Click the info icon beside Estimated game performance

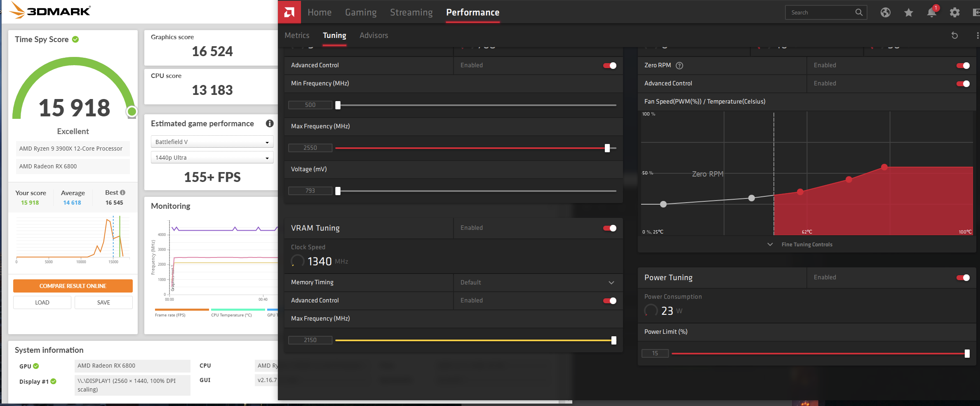[270, 123]
